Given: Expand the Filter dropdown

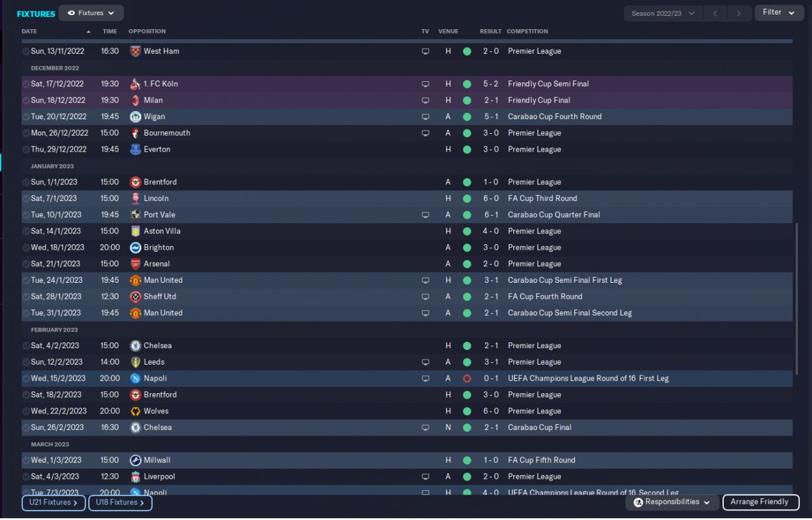Looking at the screenshot, I should pyautogui.click(x=779, y=13).
